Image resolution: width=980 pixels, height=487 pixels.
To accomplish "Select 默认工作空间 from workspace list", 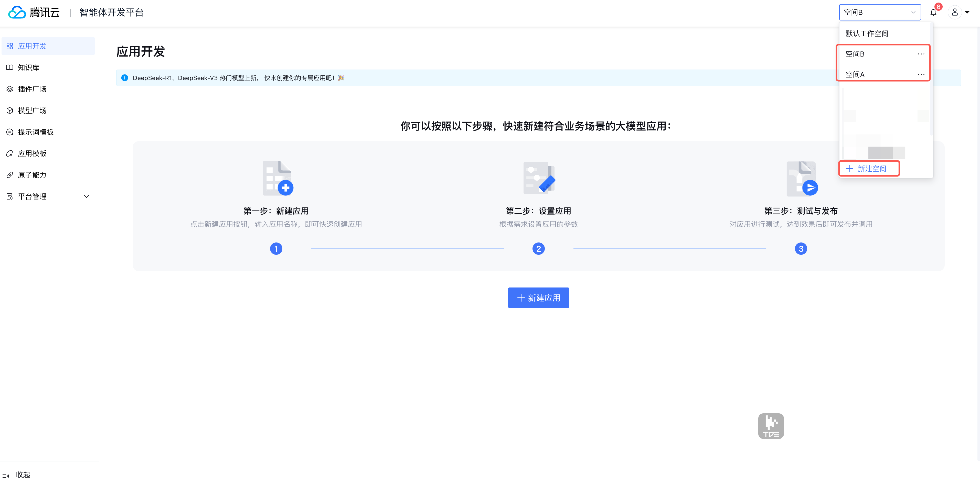I will pyautogui.click(x=867, y=34).
